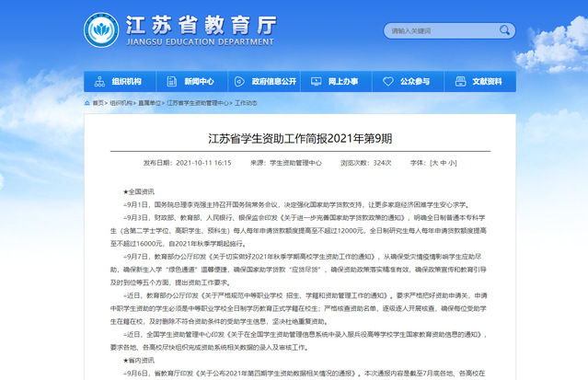Click the 新闻中心 document icon
Image resolution: width=588 pixels, height=380 pixels.
(169, 81)
